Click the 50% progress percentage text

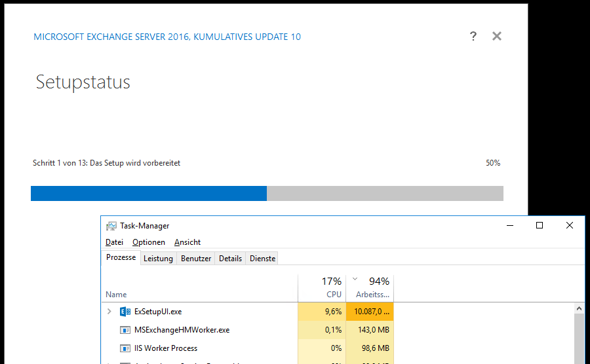tap(493, 163)
